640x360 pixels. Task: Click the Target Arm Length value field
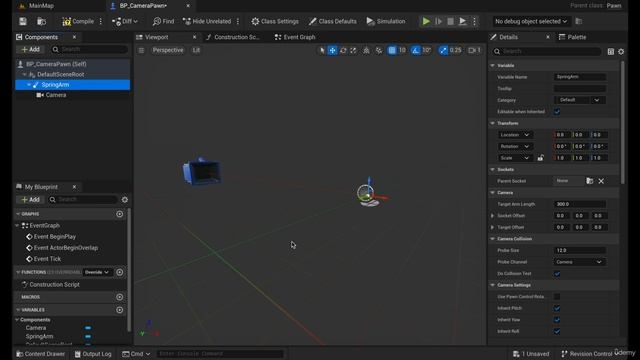[580, 204]
